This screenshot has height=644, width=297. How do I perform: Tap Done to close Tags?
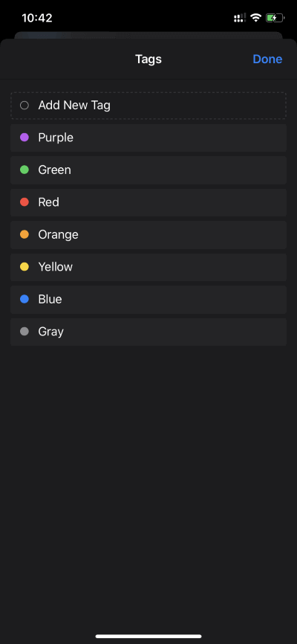point(267,59)
